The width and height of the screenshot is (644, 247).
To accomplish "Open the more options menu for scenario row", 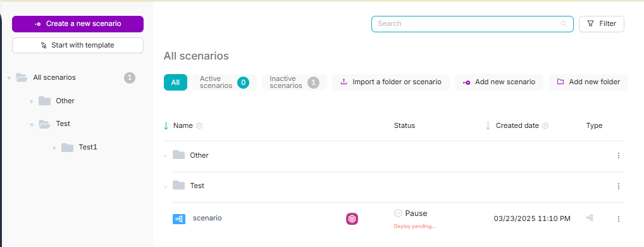I will pyautogui.click(x=619, y=219).
